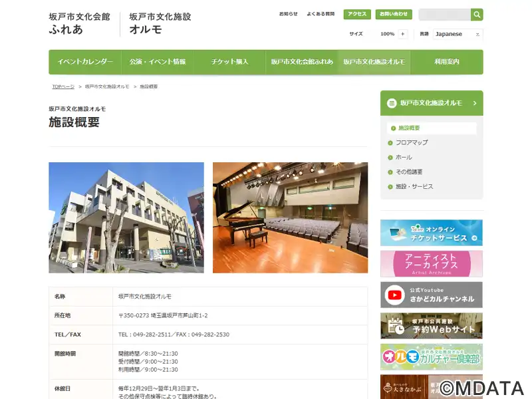
Task: Open フロアマップ in the sidebar
Action: pyautogui.click(x=412, y=143)
